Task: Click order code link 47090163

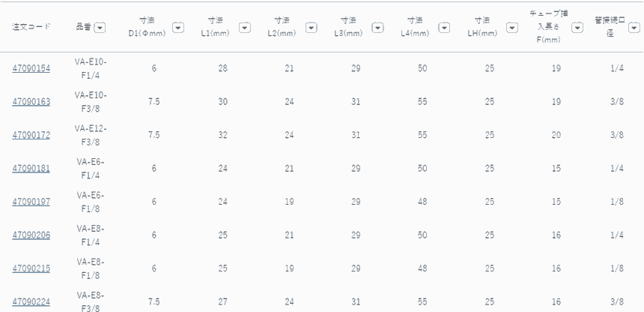Action: [31, 102]
